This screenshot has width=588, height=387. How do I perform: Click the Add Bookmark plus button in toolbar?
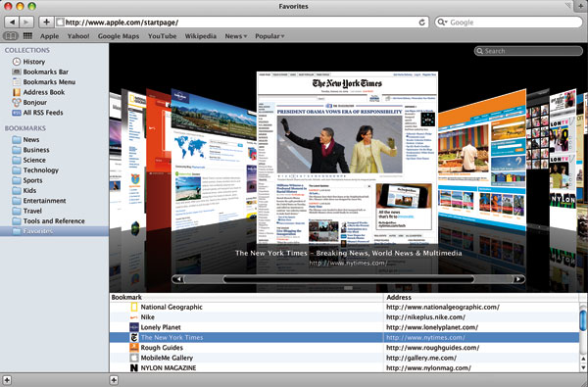coord(46,23)
